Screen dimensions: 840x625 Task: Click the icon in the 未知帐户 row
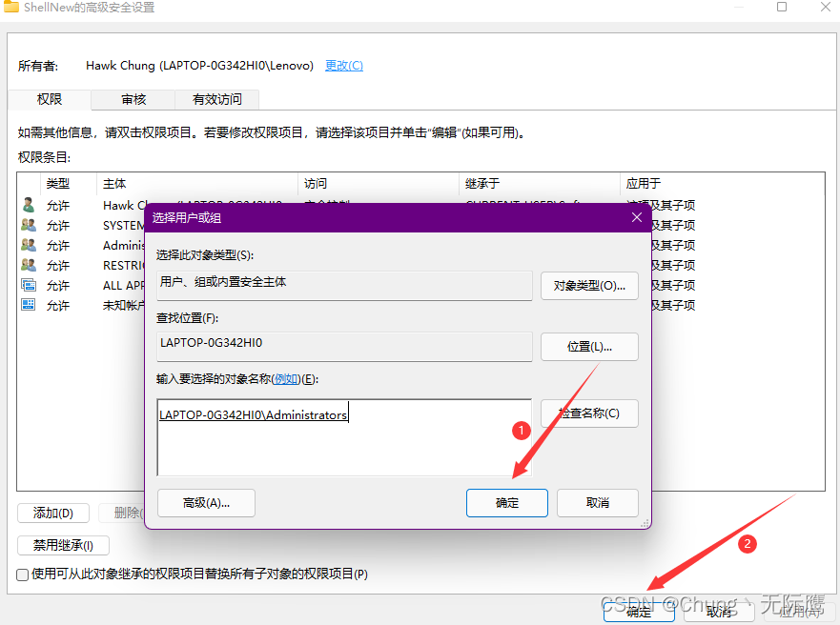click(29, 305)
